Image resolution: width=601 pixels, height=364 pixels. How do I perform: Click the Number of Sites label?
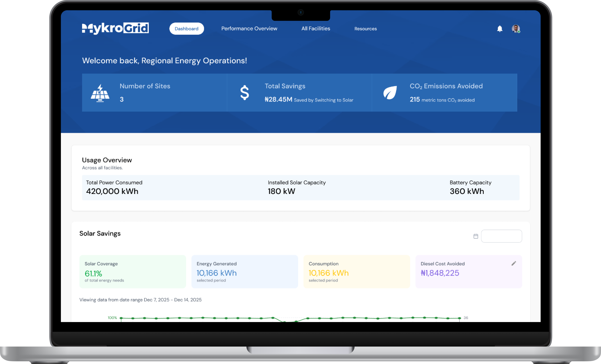coord(145,86)
